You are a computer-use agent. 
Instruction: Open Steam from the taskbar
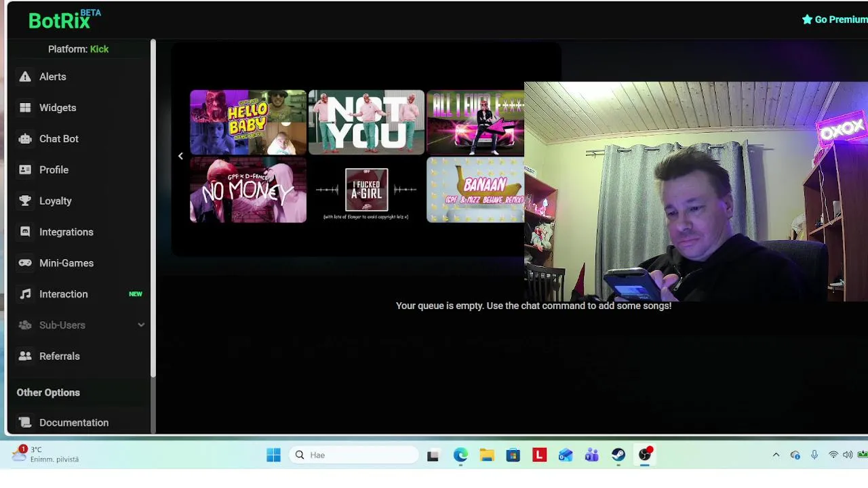618,455
